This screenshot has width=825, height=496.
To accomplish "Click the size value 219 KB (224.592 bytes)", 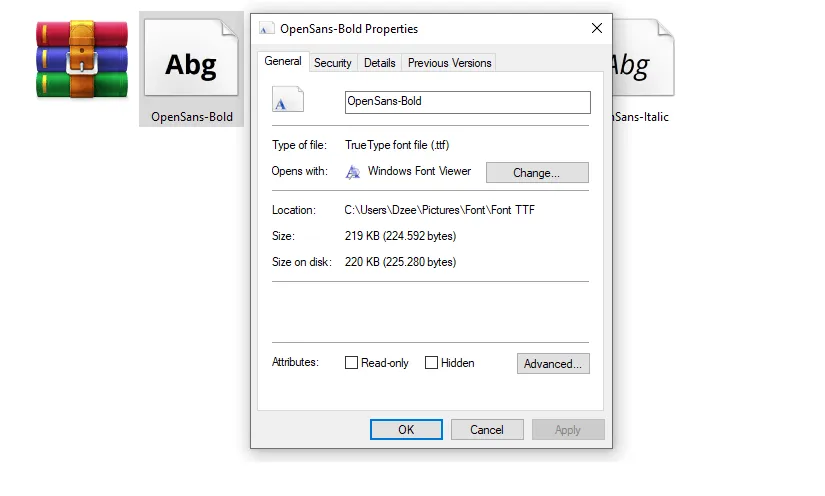I will click(400, 236).
